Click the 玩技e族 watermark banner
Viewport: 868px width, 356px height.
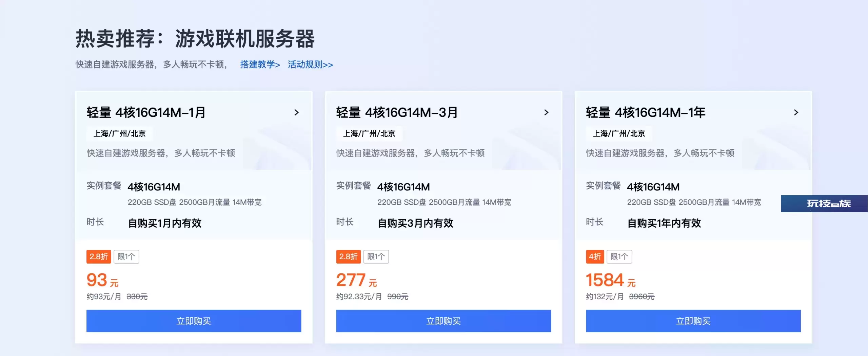coord(824,204)
